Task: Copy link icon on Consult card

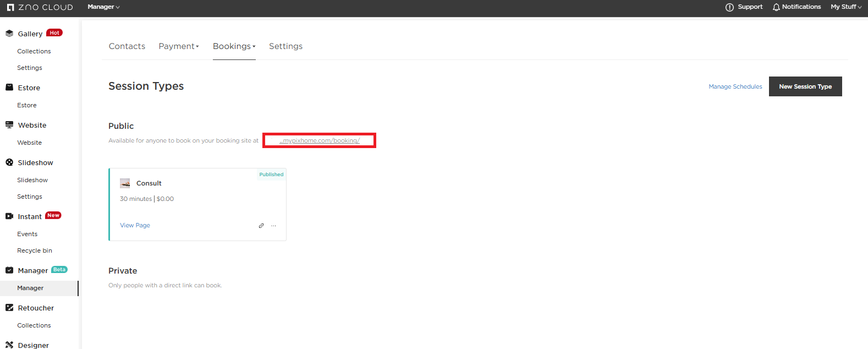Action: [x=261, y=226]
